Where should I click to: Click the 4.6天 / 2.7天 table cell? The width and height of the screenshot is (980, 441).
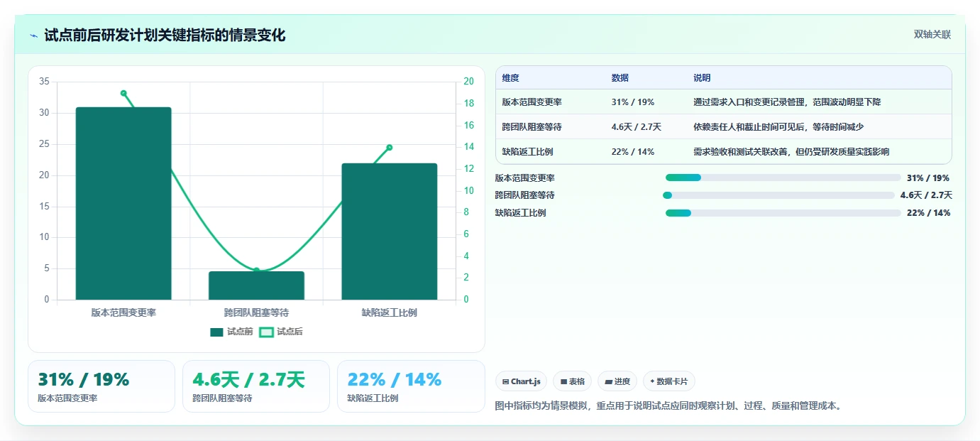636,127
